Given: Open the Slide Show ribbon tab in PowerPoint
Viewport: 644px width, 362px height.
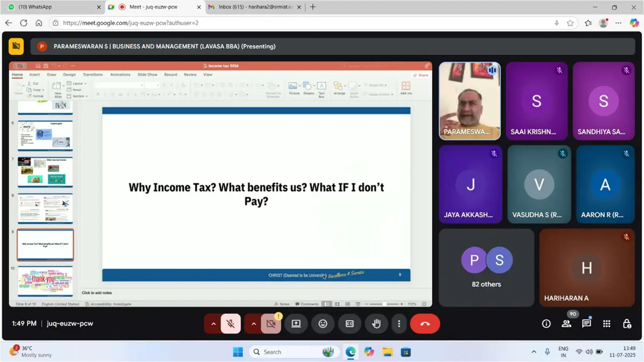Looking at the screenshot, I should 148,75.
